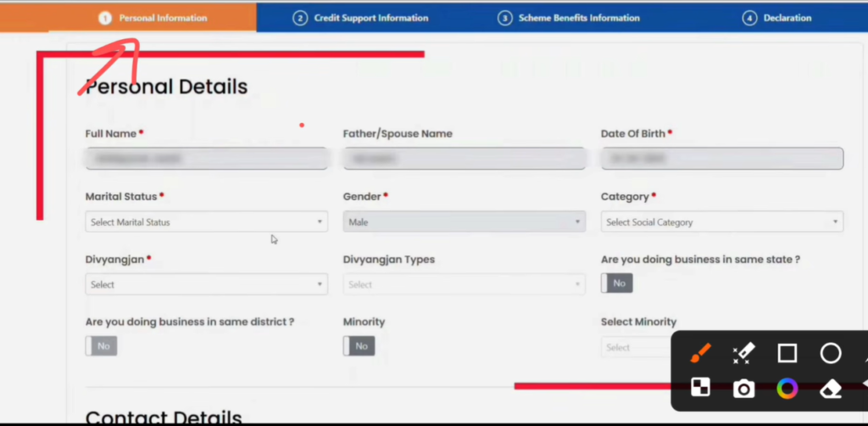Viewport: 868px width, 426px height.
Task: Select the orange brush drawing tool
Action: pos(700,353)
